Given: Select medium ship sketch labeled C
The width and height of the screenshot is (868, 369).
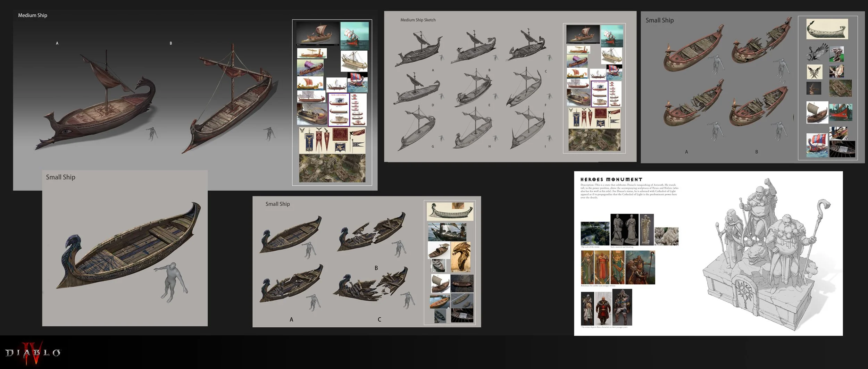Looking at the screenshot, I should (526, 45).
